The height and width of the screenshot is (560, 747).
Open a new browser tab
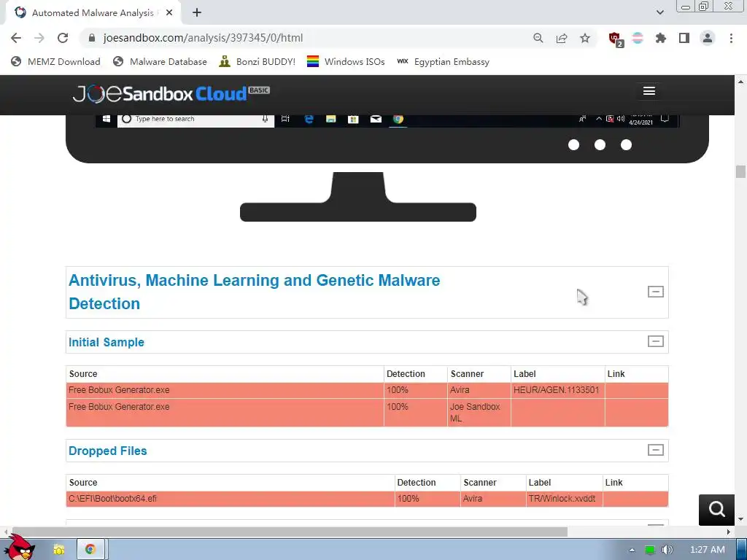coord(197,13)
